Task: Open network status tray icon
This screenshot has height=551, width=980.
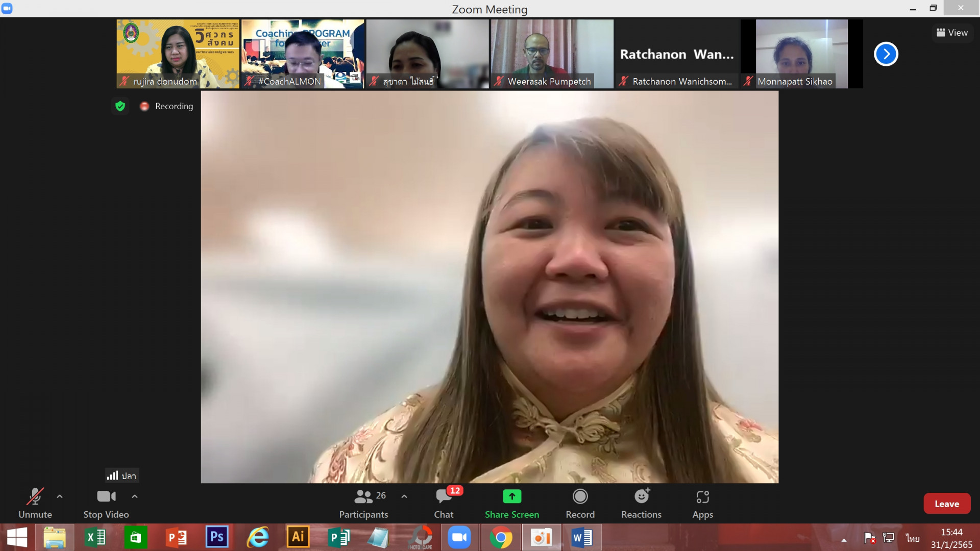Action: (889, 538)
